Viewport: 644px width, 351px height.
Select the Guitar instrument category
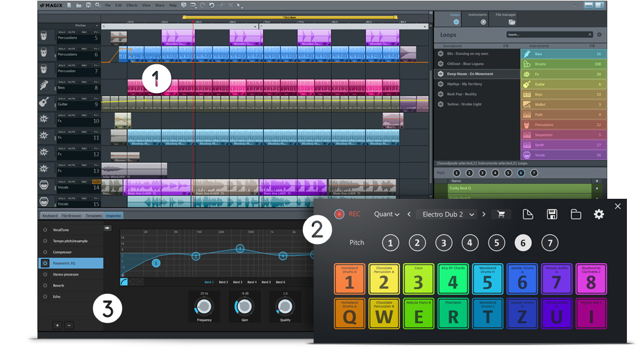(x=563, y=84)
